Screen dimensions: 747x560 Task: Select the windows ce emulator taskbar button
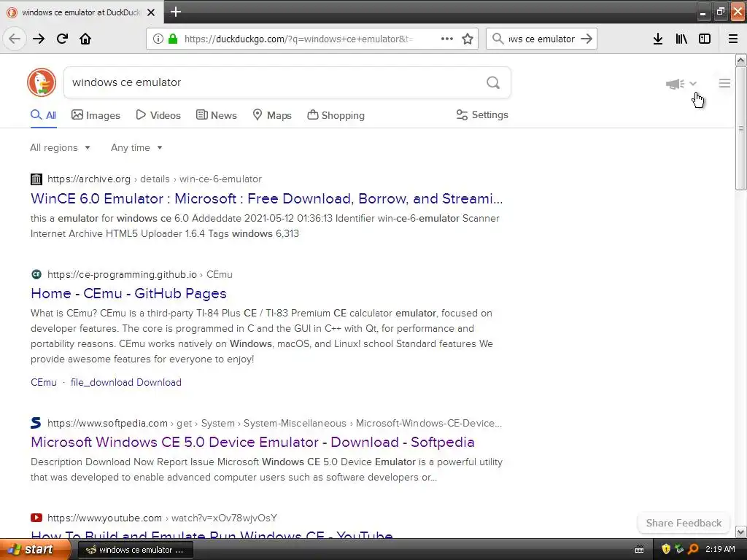click(135, 550)
